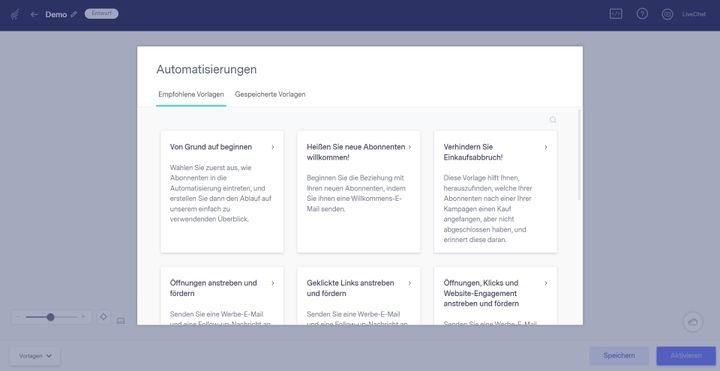Open the chevron on Geklickte Links anstreben und fördern
This screenshot has height=371, width=720.
(410, 283)
